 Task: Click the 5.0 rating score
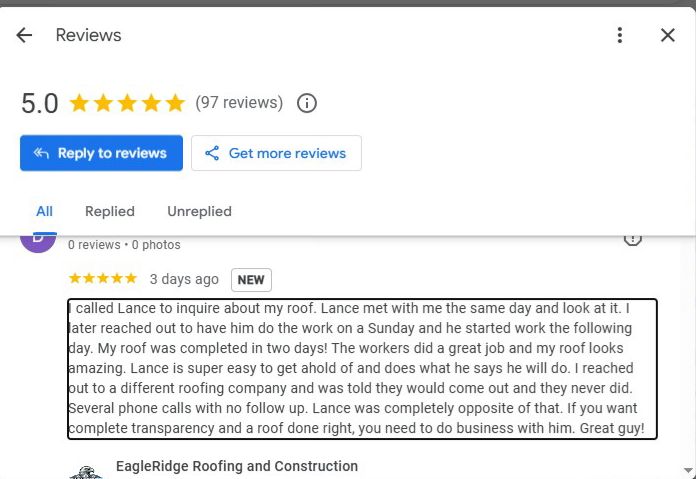(x=40, y=103)
